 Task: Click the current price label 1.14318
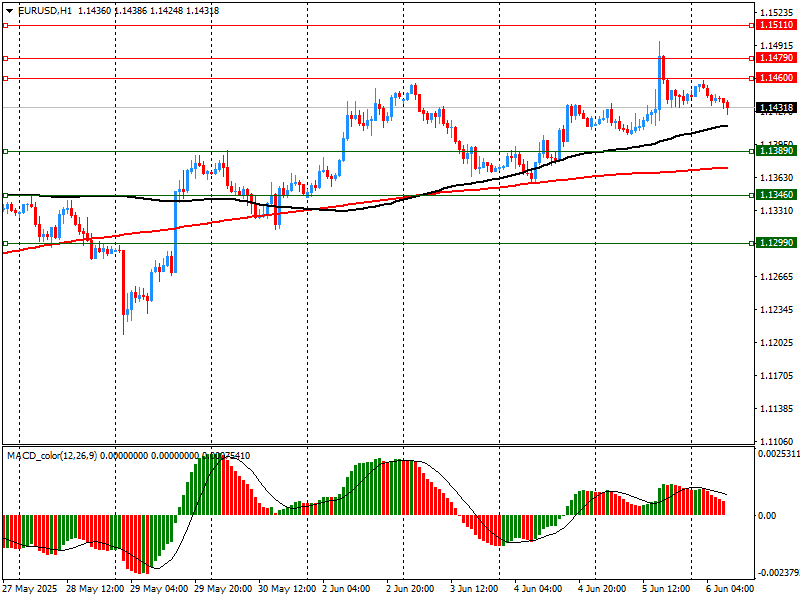[x=776, y=108]
